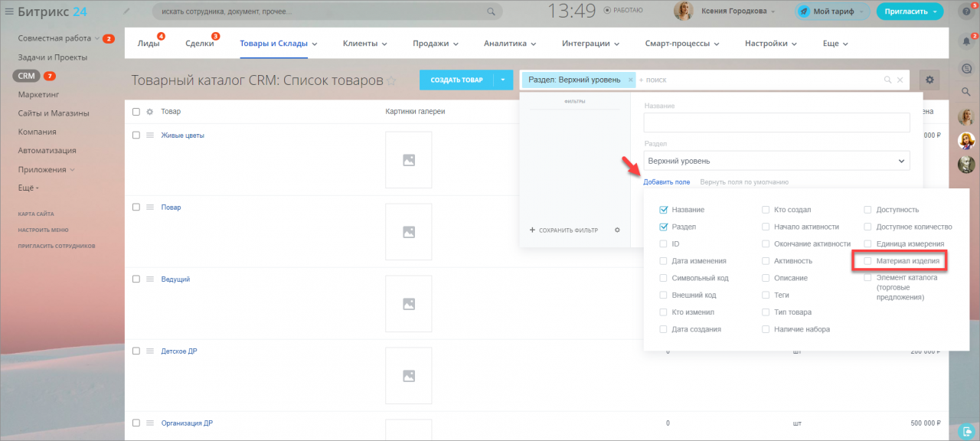The width and height of the screenshot is (980, 441).
Task: Click the Название filter input field
Action: tap(776, 122)
